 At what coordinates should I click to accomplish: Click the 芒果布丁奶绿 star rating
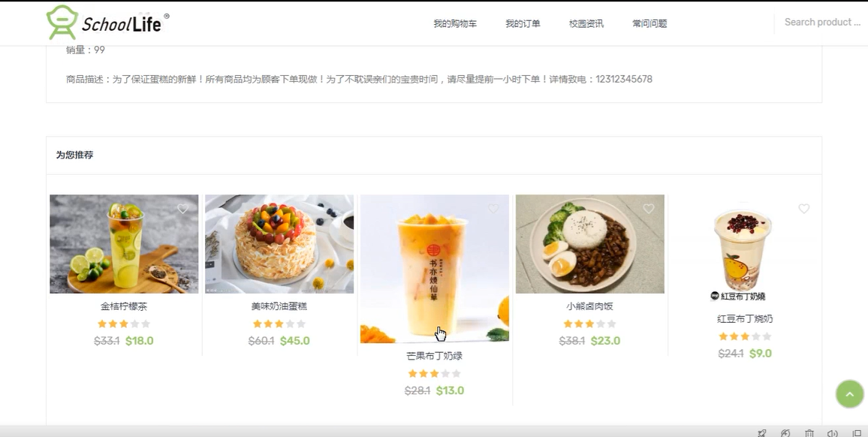tap(435, 374)
